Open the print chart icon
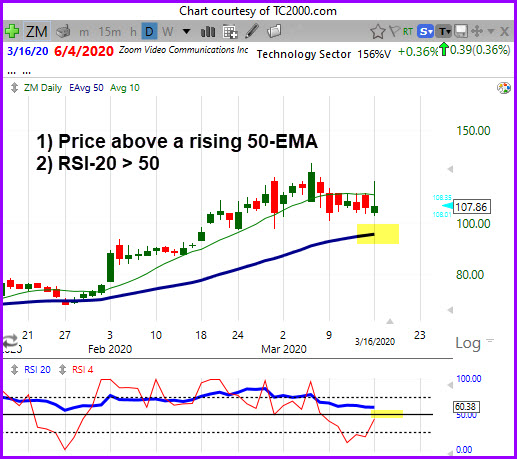The image size is (517, 459). coord(63,31)
